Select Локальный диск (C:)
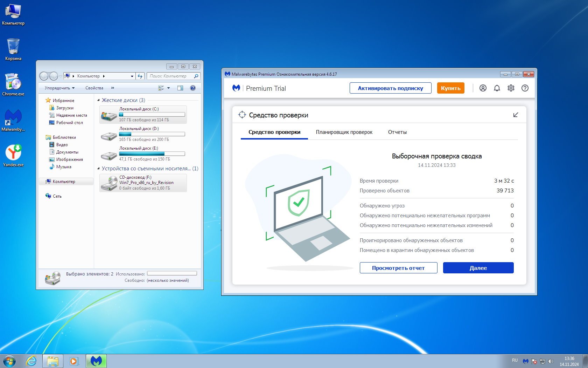Image resolution: width=588 pixels, height=368 pixels. coord(143,115)
